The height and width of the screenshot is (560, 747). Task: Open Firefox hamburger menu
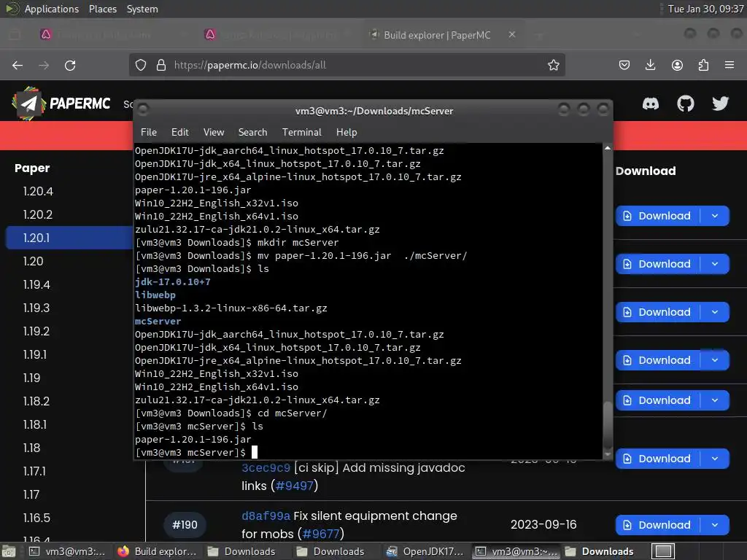coord(729,65)
